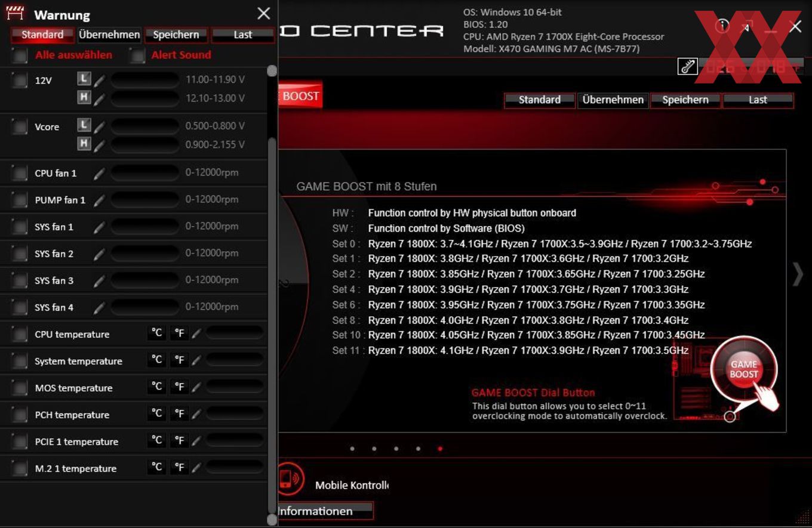Enable the CPU temperature warning checkbox

(20, 335)
